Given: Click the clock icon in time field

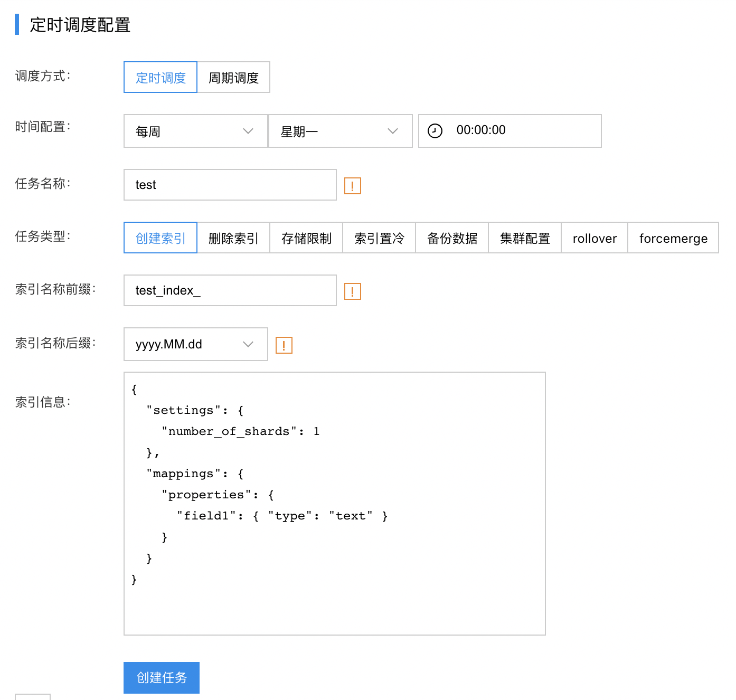Looking at the screenshot, I should click(435, 131).
